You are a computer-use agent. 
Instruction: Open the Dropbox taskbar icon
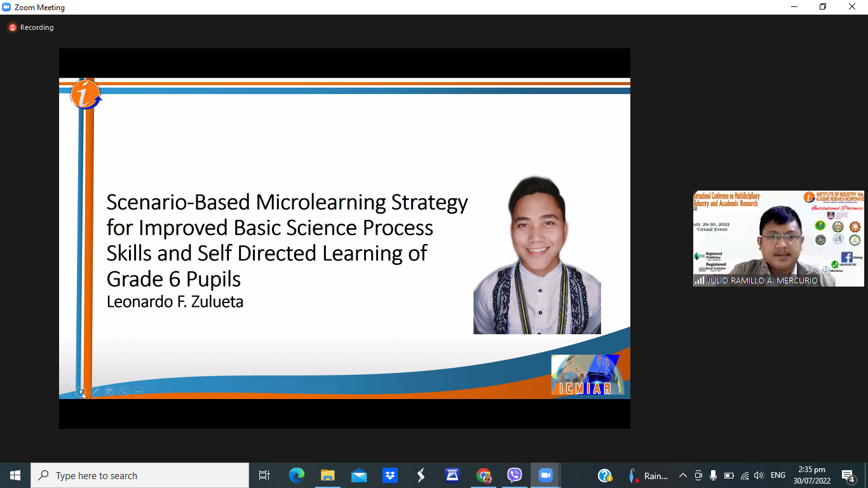(x=390, y=475)
